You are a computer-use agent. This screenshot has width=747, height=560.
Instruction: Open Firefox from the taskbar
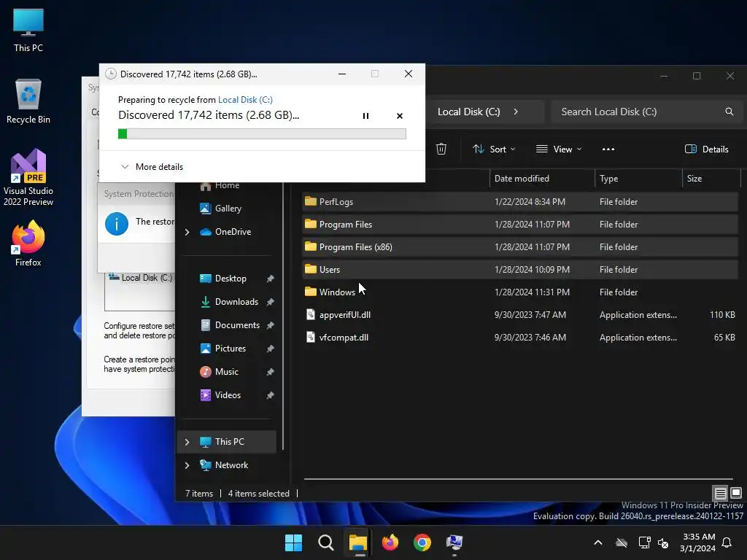pyautogui.click(x=390, y=542)
